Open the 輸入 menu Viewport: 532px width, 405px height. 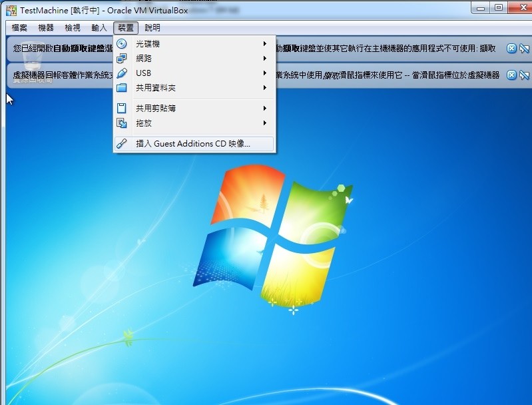(99, 28)
